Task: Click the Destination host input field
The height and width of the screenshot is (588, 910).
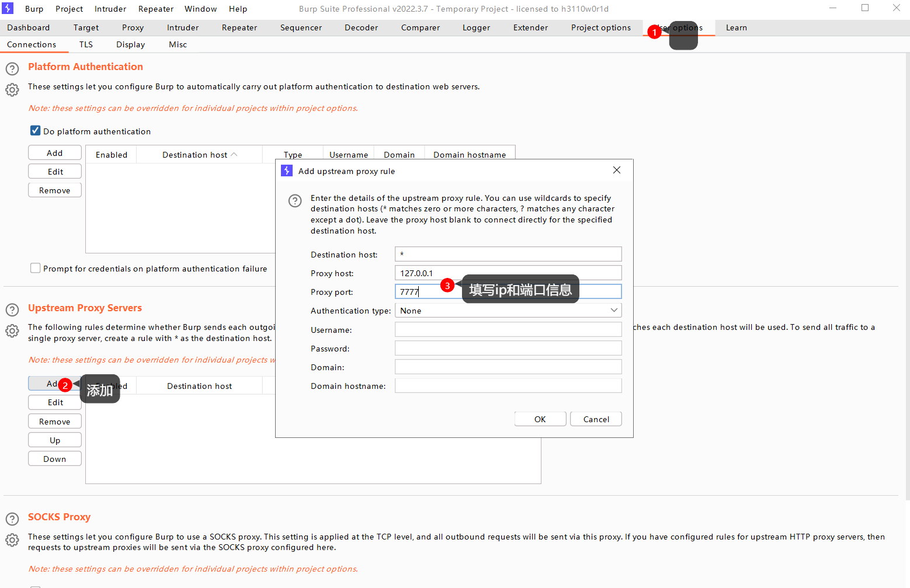Action: click(x=508, y=254)
